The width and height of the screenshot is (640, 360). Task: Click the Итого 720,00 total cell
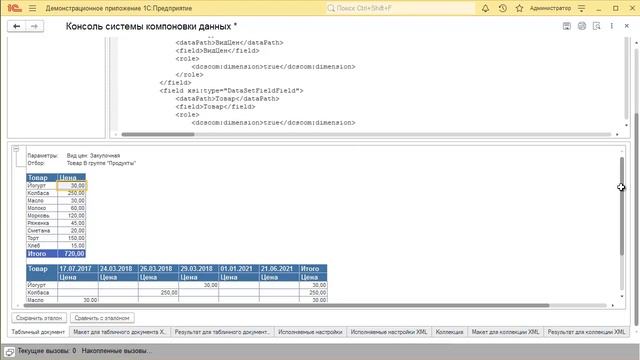(x=71, y=253)
